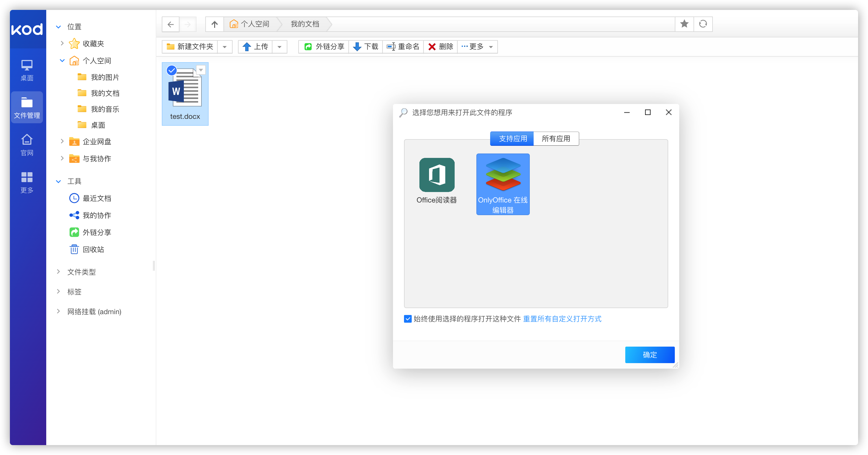Click the reset all custom open methods link
This screenshot has height=455, width=868.
coord(562,319)
